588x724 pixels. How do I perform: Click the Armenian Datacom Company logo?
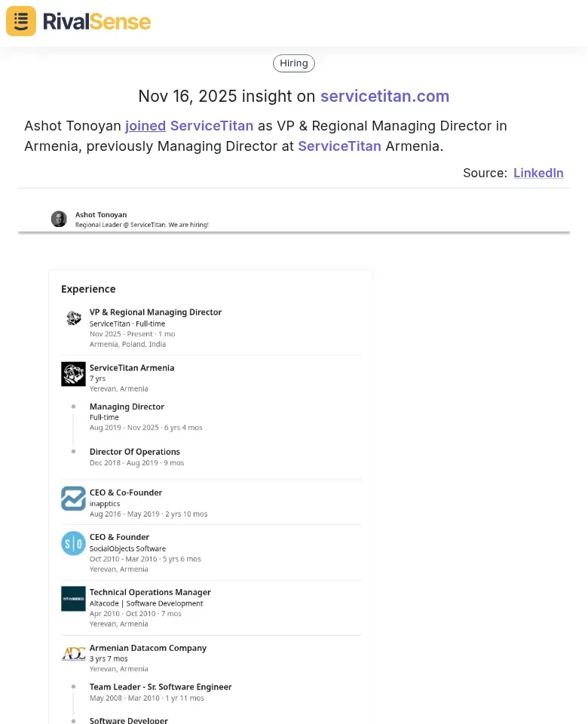point(73,654)
